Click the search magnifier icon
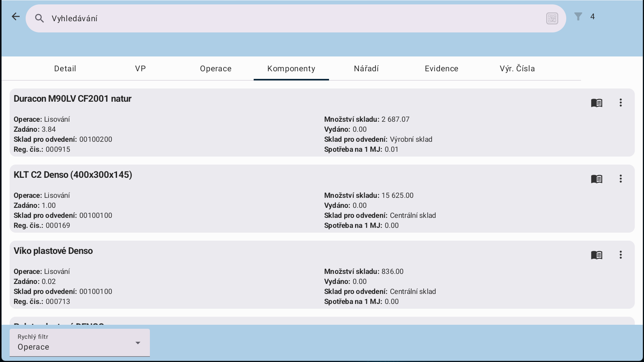Image resolution: width=644 pixels, height=362 pixels. coord(39,18)
